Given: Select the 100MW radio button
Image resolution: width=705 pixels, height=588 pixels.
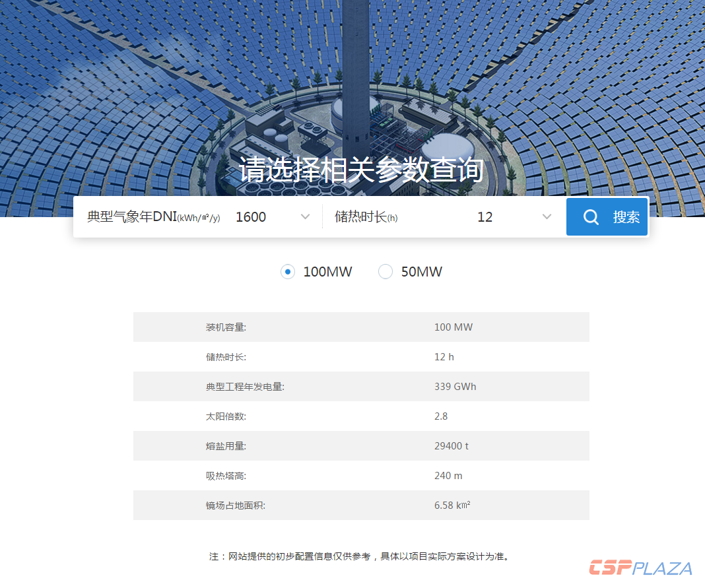Looking at the screenshot, I should click(288, 271).
